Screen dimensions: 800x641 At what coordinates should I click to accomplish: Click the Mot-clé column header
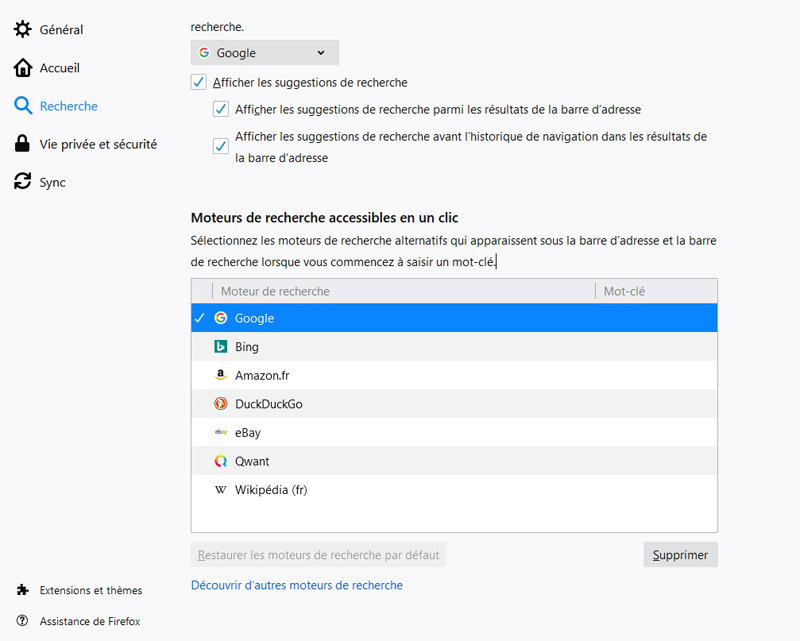coord(656,291)
